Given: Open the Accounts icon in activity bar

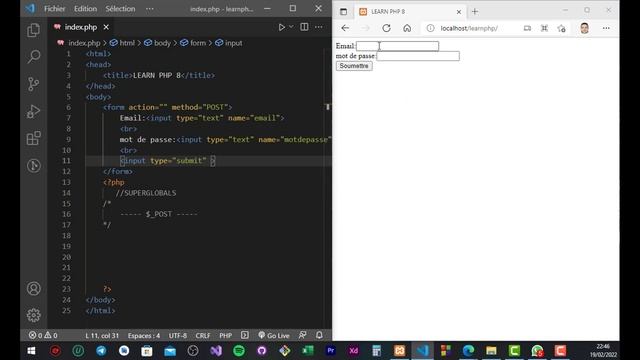Looking at the screenshot, I should [x=33, y=289].
